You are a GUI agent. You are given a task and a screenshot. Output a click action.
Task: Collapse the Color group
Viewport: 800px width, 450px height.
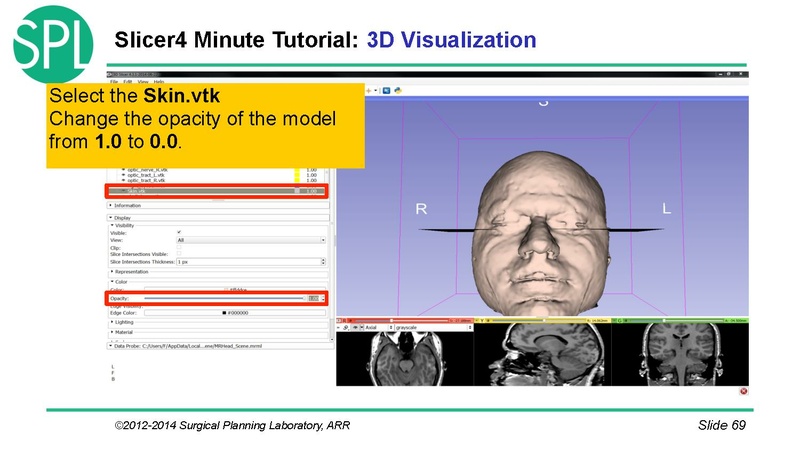(x=119, y=282)
